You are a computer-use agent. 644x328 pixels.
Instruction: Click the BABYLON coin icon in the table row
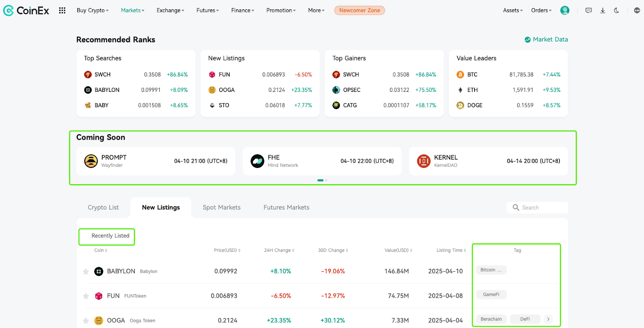[x=99, y=272]
